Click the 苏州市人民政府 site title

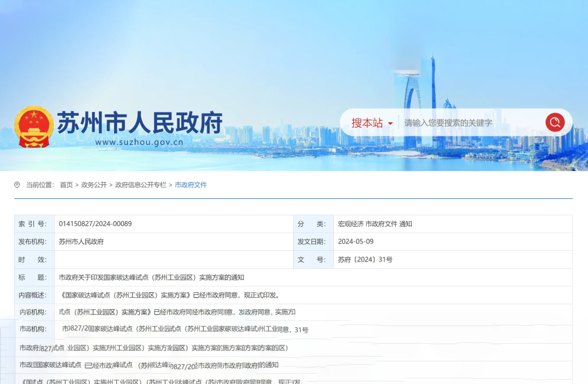(x=140, y=123)
